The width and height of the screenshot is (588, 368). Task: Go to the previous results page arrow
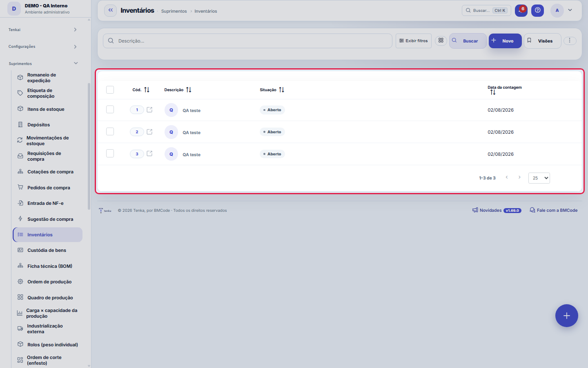coord(507,177)
